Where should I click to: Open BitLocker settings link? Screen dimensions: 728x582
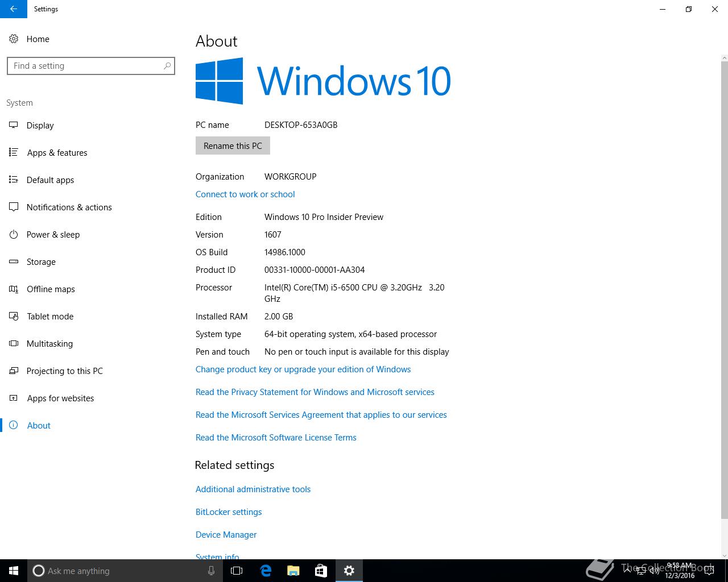(x=229, y=512)
